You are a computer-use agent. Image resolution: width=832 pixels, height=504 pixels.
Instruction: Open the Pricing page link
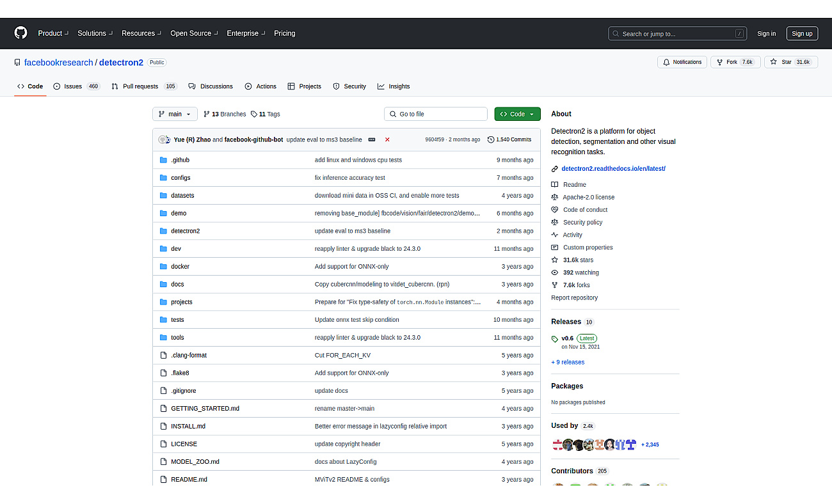[285, 33]
